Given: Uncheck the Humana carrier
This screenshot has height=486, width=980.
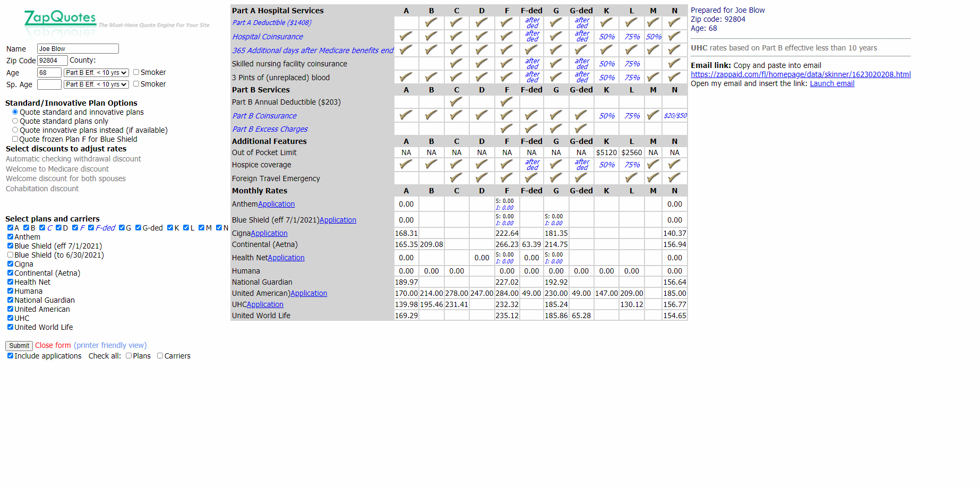Looking at the screenshot, I should tap(10, 291).
